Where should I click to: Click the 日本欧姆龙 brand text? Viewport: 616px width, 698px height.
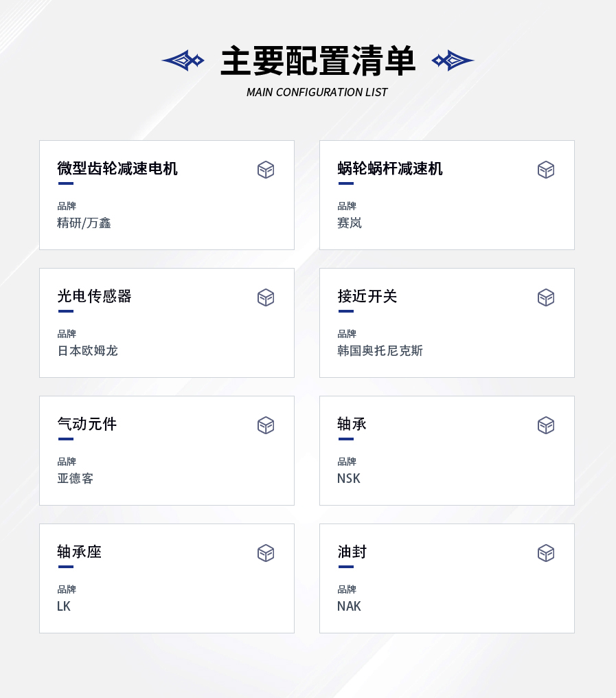[88, 350]
